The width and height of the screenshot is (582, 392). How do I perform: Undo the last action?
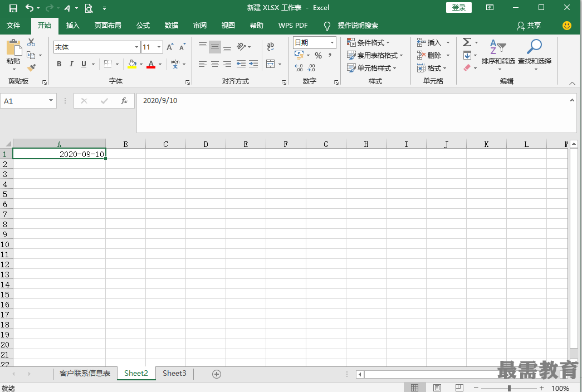30,8
